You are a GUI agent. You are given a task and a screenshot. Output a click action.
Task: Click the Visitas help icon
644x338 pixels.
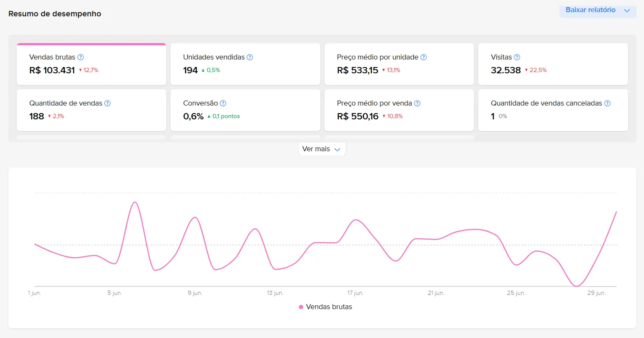tap(518, 57)
